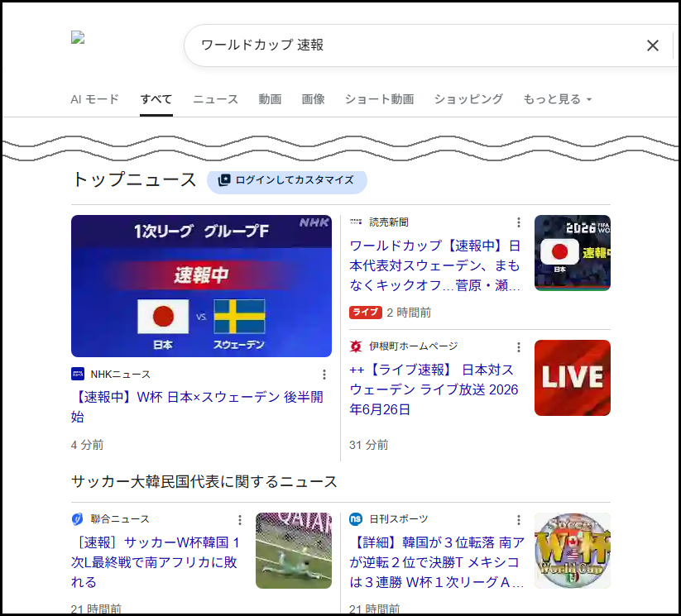Open the サッカーW杯韓国 南アフリカに敗れる headline
Viewport: 681px width, 616px height.
click(x=155, y=562)
